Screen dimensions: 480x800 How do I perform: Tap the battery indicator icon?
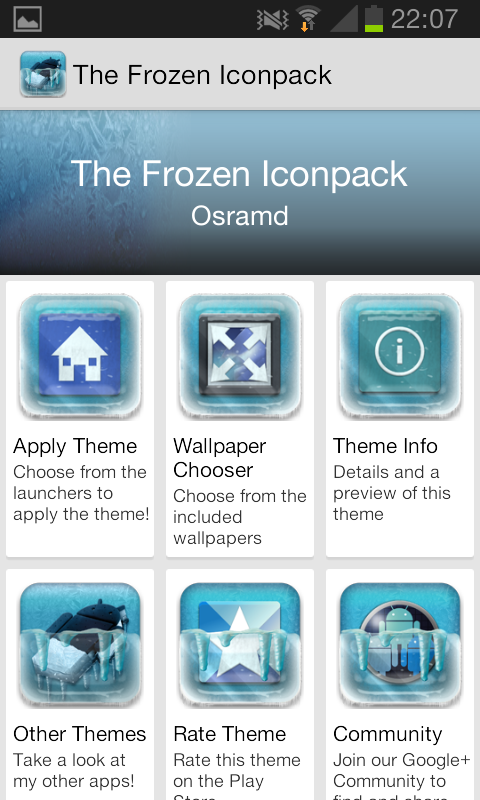[x=374, y=19]
